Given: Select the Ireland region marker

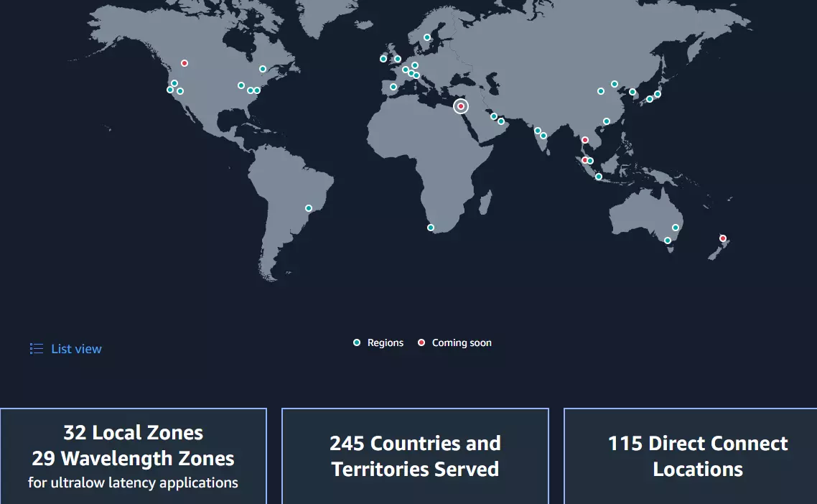Looking at the screenshot, I should 383,59.
